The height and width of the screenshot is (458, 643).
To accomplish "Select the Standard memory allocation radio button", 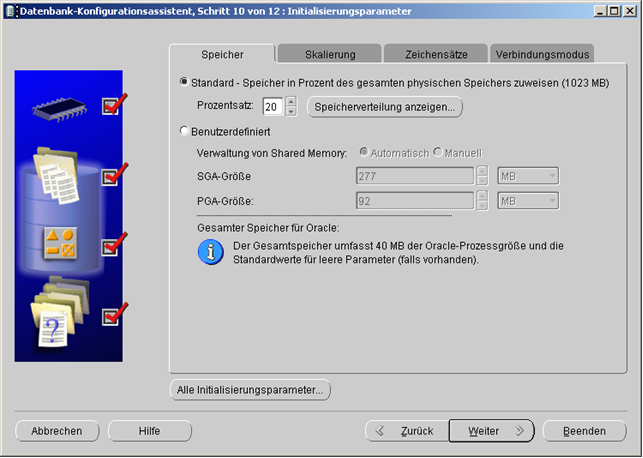I will [x=184, y=82].
